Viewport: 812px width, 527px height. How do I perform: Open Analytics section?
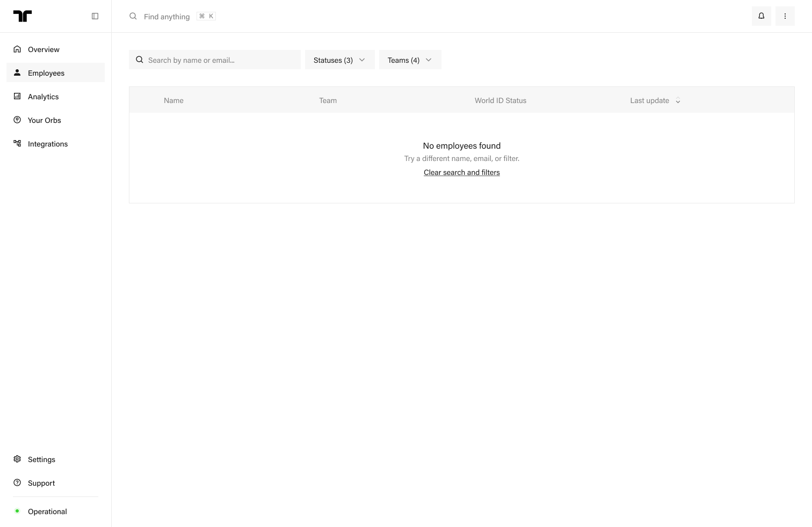tap(56, 96)
